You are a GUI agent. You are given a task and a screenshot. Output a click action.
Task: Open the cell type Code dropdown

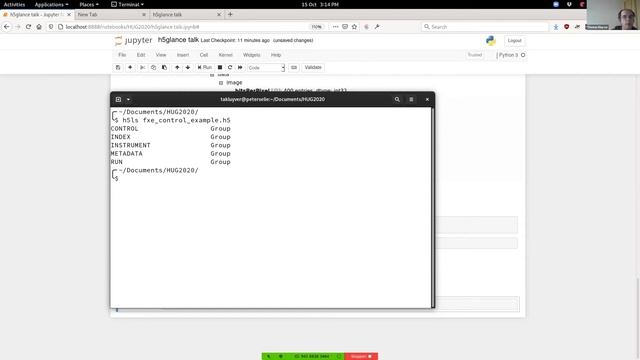pyautogui.click(x=266, y=68)
